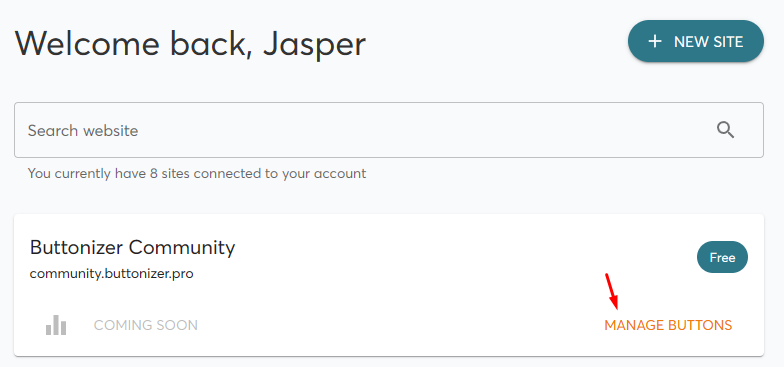Click the word BUTTONS in Manage Buttons
The width and height of the screenshot is (784, 367).
700,325
